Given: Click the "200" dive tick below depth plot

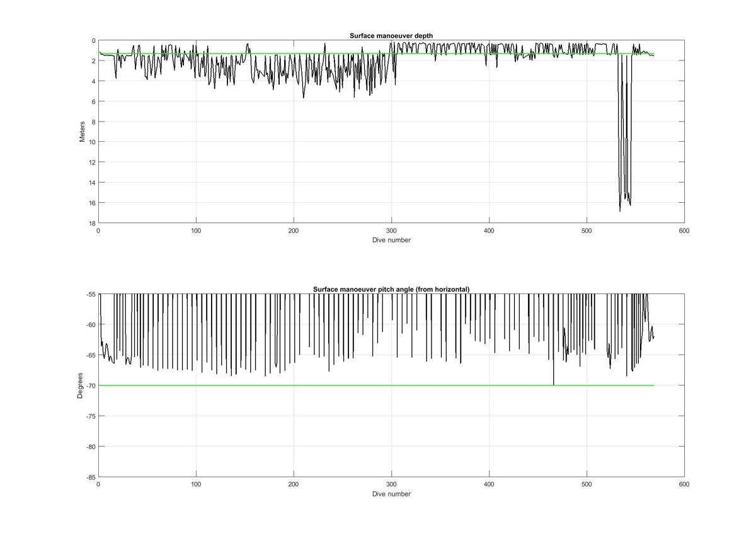Looking at the screenshot, I should 294,231.
